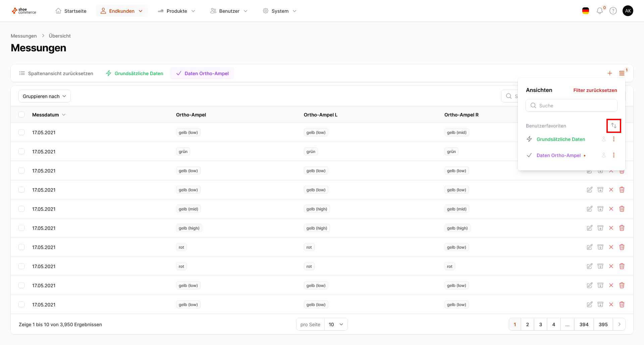Click the trash icon in last row

point(622,304)
